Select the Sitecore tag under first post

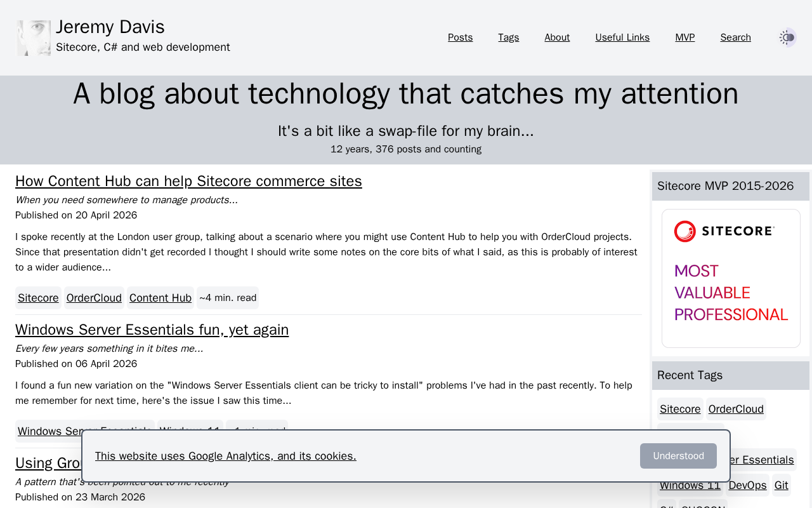(x=38, y=298)
